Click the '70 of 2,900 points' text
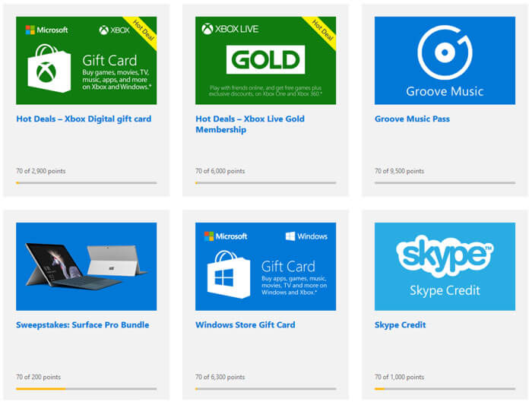 click(x=41, y=171)
